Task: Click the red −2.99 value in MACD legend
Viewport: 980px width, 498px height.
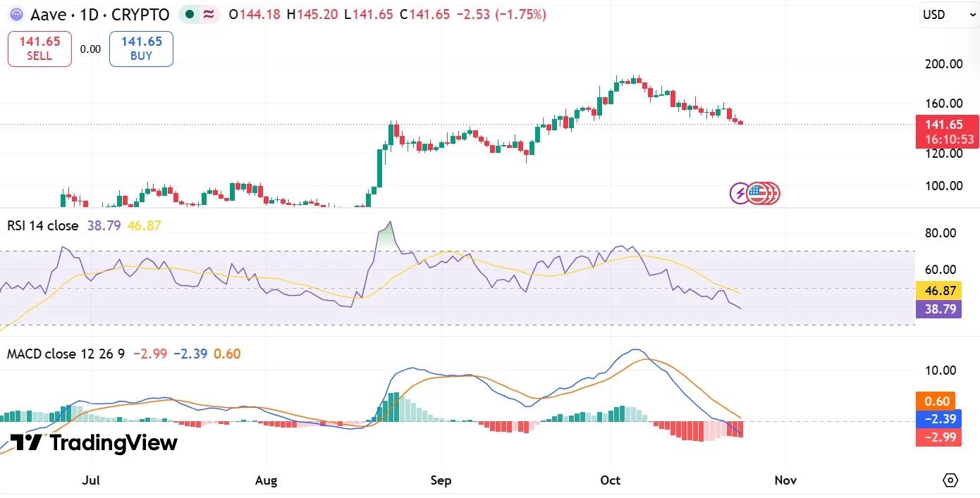Action: click(150, 354)
